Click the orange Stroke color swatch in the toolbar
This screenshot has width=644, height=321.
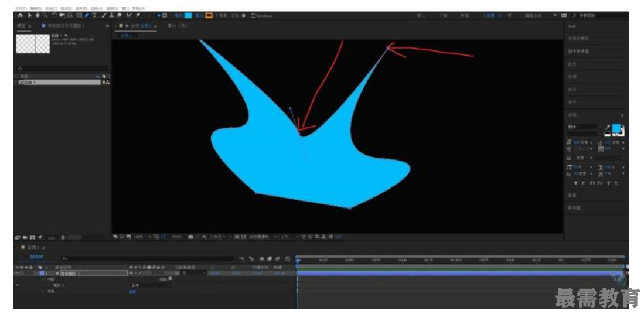click(x=209, y=16)
